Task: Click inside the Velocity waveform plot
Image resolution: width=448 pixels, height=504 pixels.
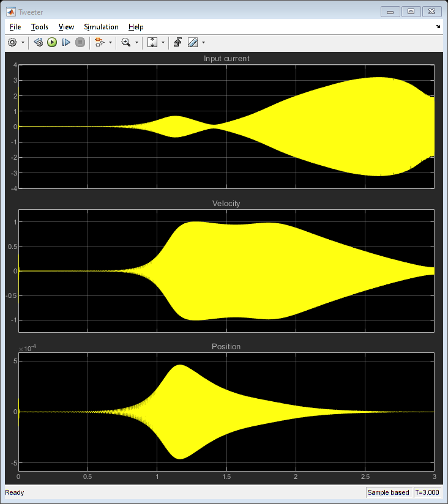Action: [x=226, y=271]
